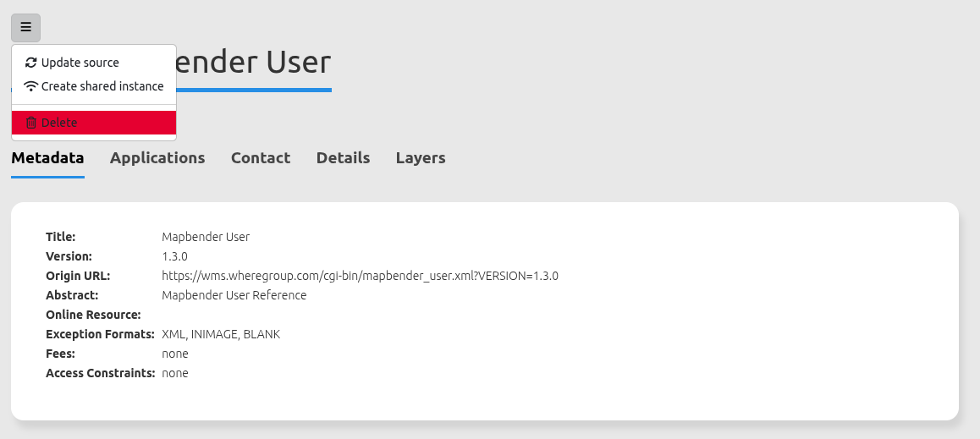980x439 pixels.
Task: Switch to the Metadata tab
Action: 47,158
